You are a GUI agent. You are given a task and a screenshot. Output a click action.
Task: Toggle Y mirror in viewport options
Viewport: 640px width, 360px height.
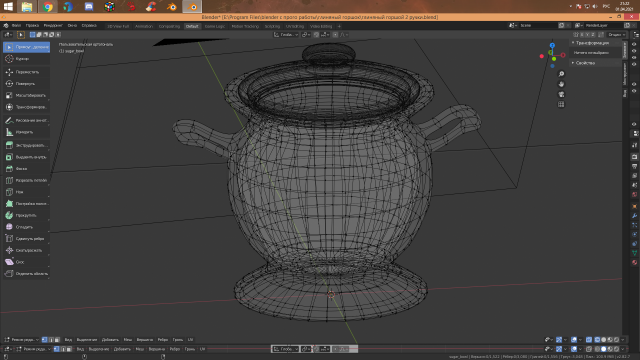(x=588, y=35)
